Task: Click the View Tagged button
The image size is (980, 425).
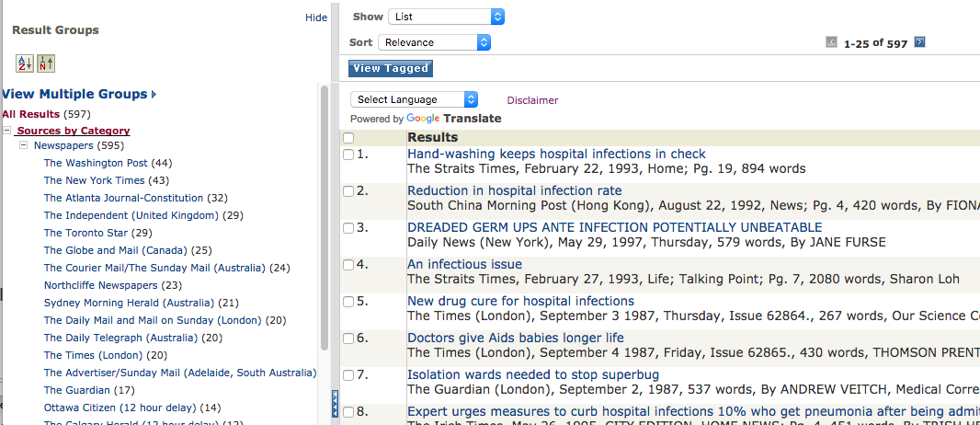Action: point(391,68)
